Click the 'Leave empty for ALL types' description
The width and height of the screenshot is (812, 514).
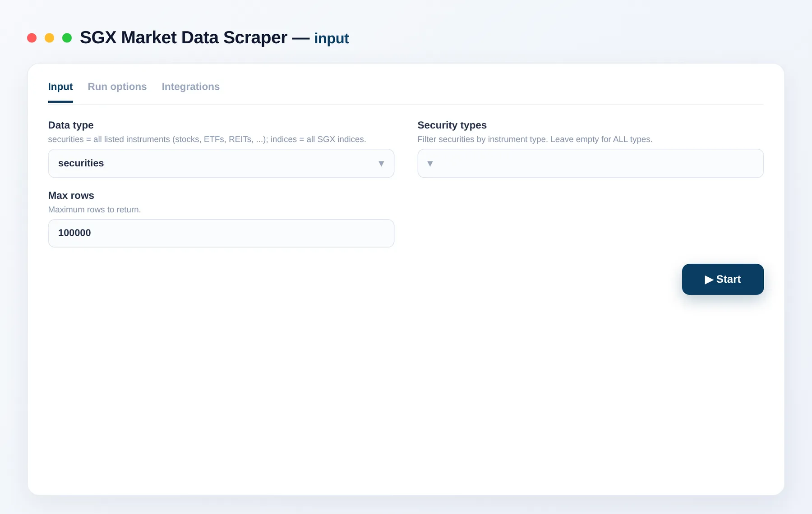click(601, 139)
